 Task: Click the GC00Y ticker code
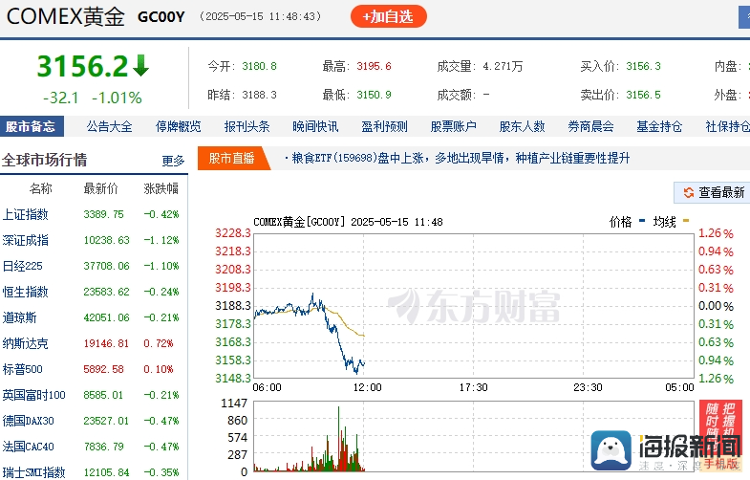click(x=161, y=17)
